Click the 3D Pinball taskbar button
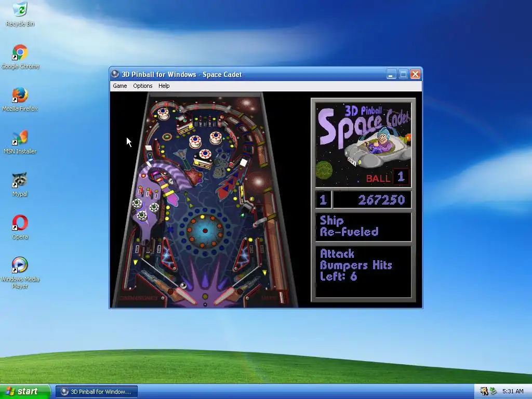 [97, 392]
